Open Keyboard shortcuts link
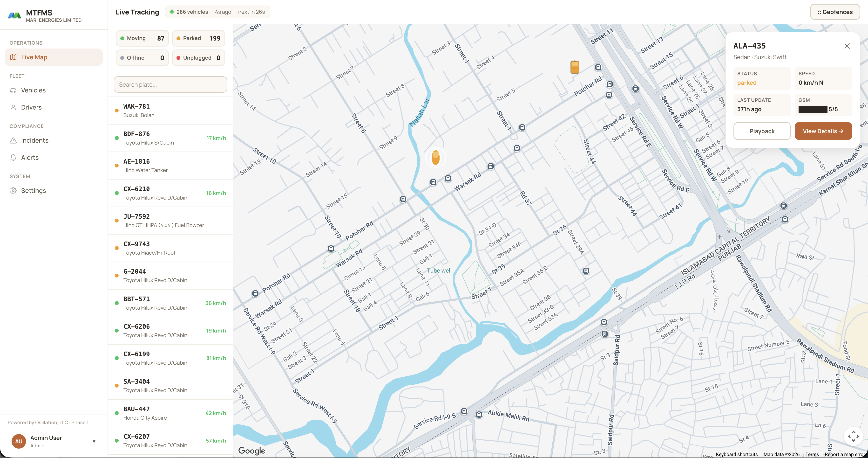 pos(737,454)
